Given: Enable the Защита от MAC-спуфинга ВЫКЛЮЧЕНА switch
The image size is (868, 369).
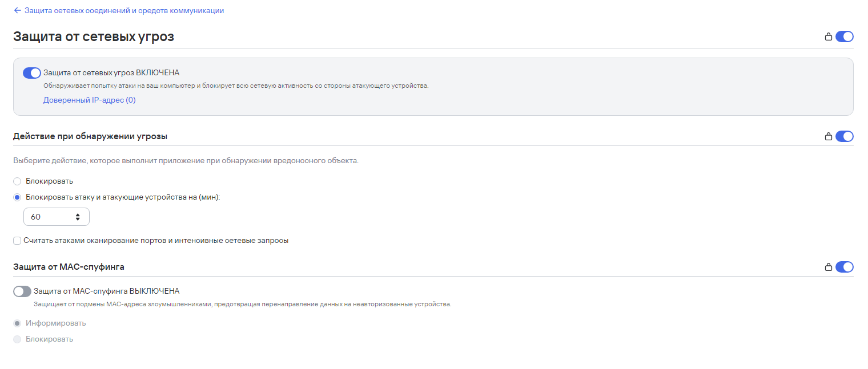Looking at the screenshot, I should 22,291.
